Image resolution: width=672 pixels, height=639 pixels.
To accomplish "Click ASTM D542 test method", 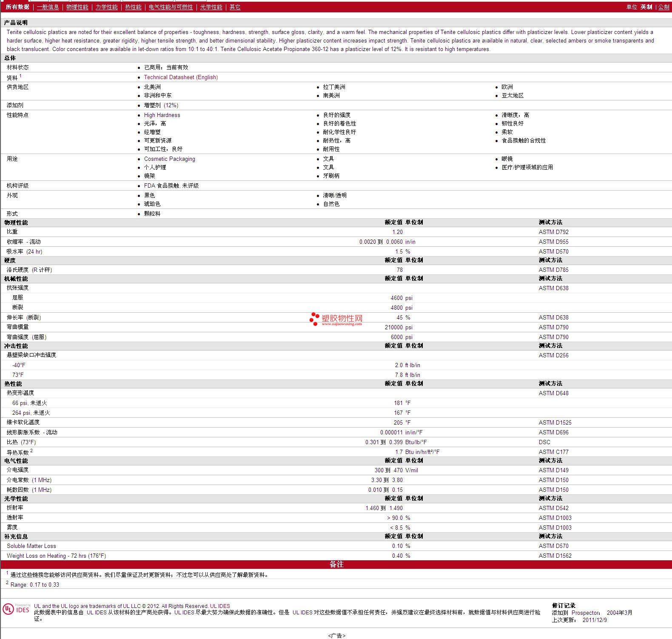I will pos(553,508).
